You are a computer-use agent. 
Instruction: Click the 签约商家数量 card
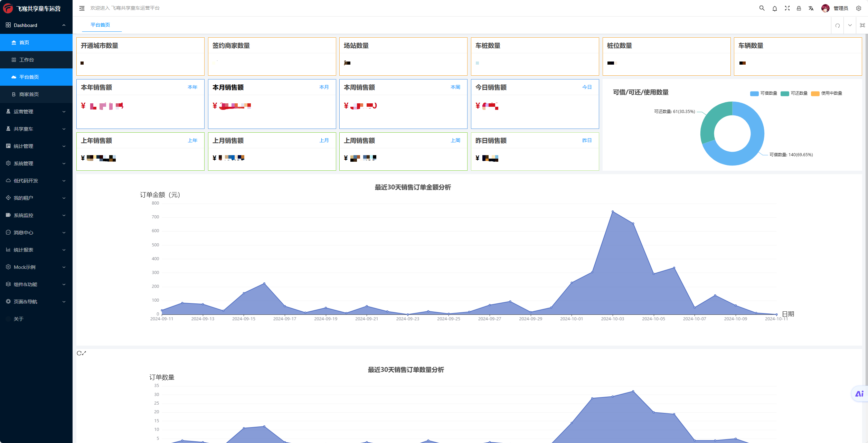[x=272, y=56]
